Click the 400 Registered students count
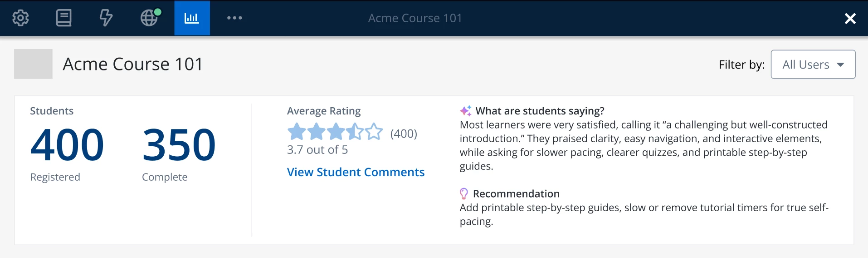Viewport: 868px width, 258px height. 67,145
